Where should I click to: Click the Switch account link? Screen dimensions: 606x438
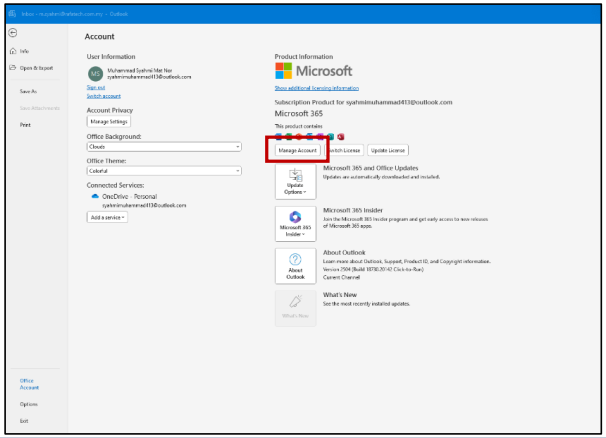104,96
